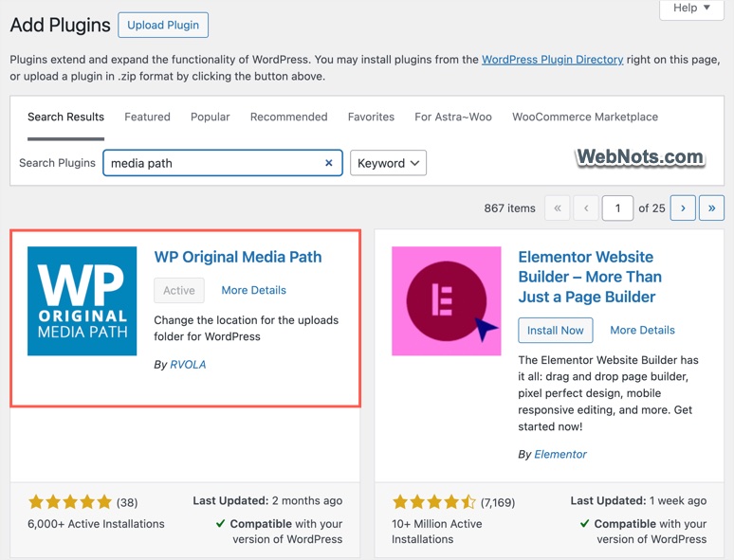Clear the search with the X icon
Image resolution: width=734 pixels, height=560 pixels.
[329, 163]
